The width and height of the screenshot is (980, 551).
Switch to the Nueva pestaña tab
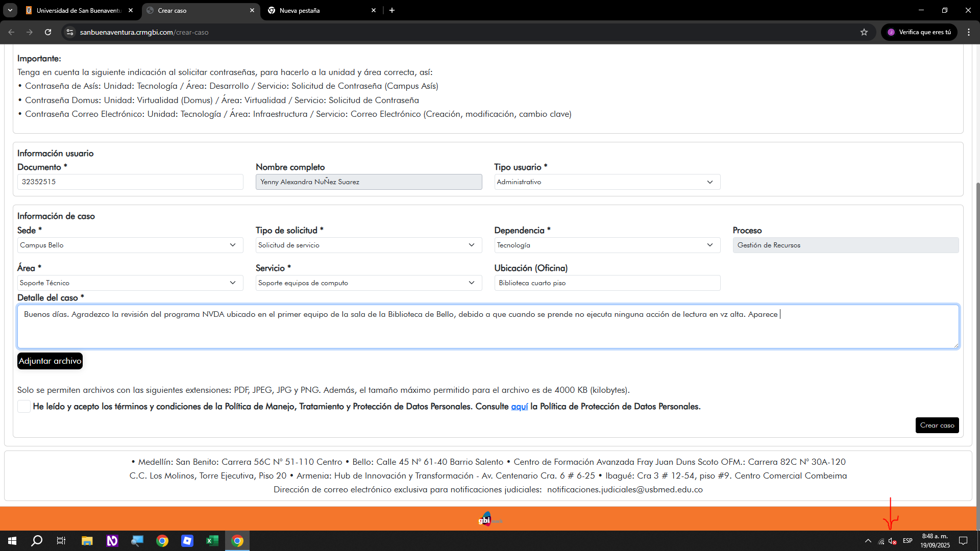[322, 10]
